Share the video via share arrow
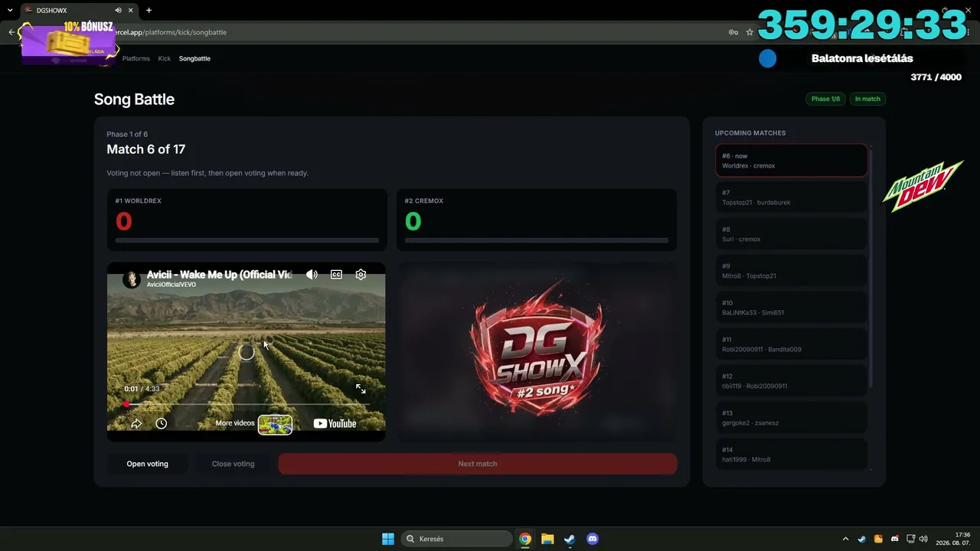980x551 pixels. pyautogui.click(x=136, y=423)
